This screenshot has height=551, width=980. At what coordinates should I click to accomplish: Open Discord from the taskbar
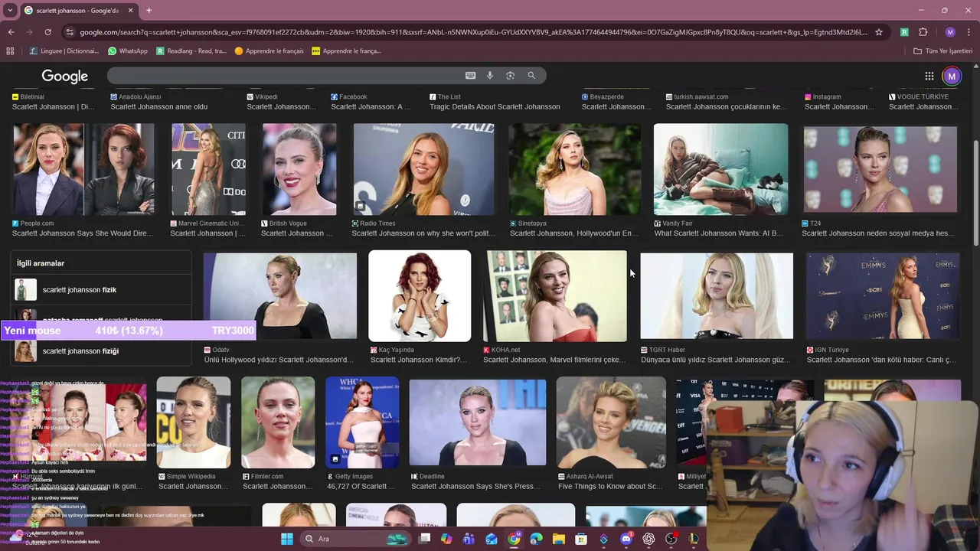[626, 539]
